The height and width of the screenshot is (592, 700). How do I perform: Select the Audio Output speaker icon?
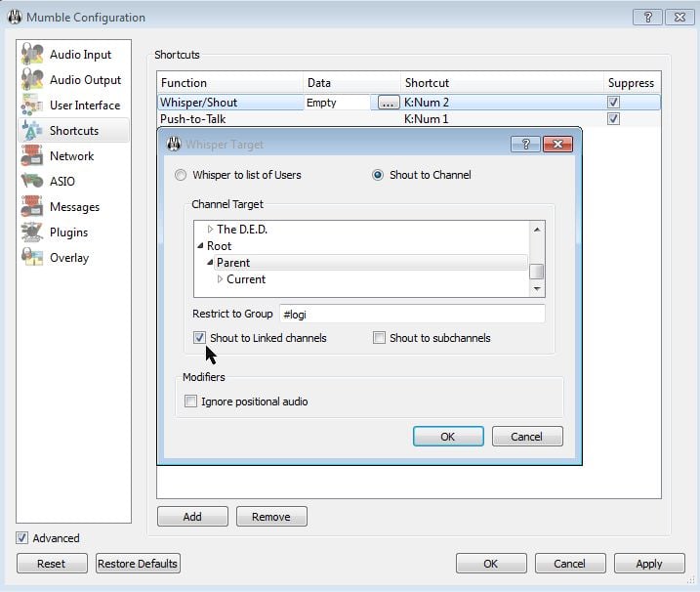(x=33, y=80)
